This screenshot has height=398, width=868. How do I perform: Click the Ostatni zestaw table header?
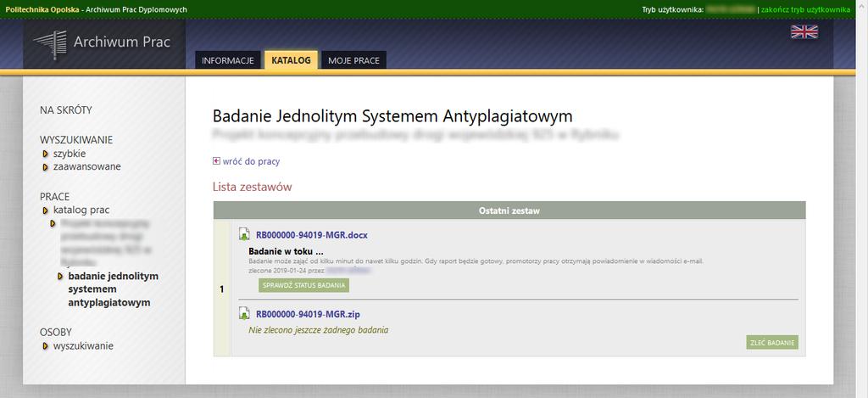click(509, 210)
